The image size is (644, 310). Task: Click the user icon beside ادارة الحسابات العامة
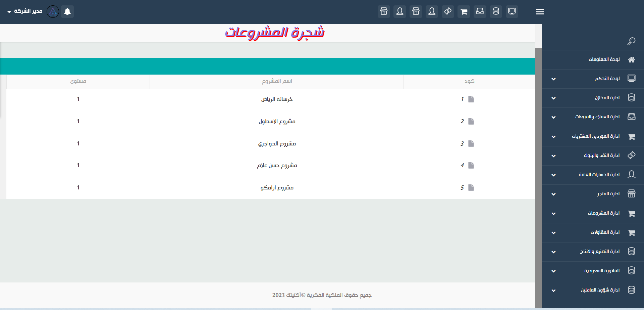pyautogui.click(x=632, y=174)
